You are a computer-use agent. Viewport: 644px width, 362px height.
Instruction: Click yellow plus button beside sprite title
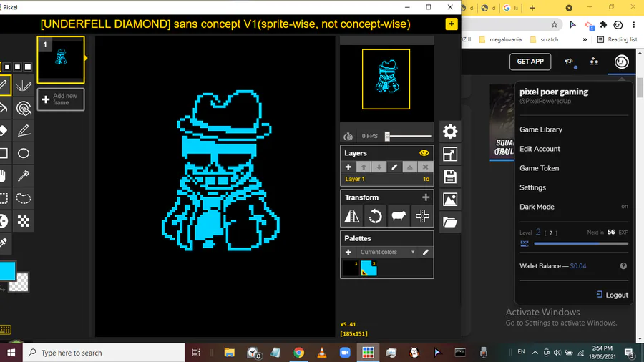[452, 24]
